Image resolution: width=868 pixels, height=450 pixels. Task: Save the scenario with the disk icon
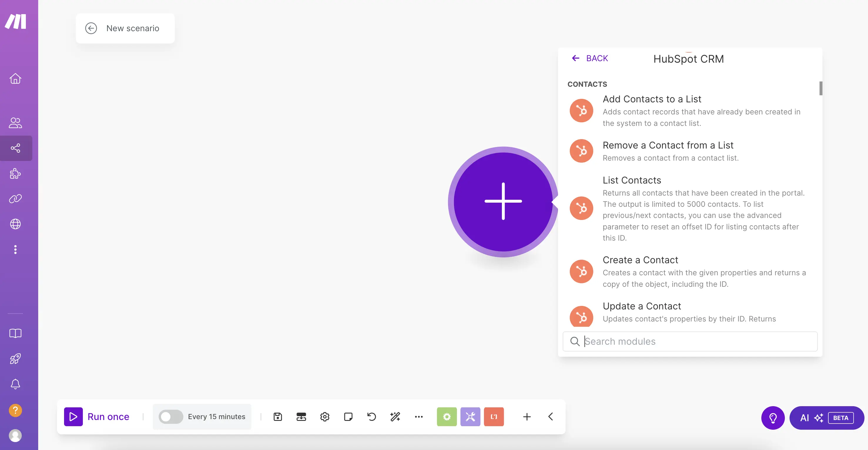click(278, 416)
